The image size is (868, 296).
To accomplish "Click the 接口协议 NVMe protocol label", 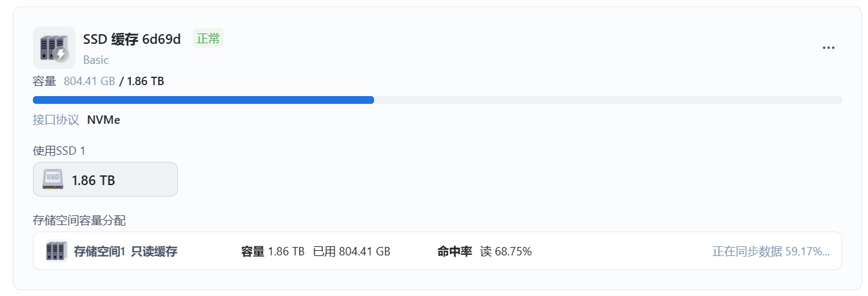I will (77, 119).
